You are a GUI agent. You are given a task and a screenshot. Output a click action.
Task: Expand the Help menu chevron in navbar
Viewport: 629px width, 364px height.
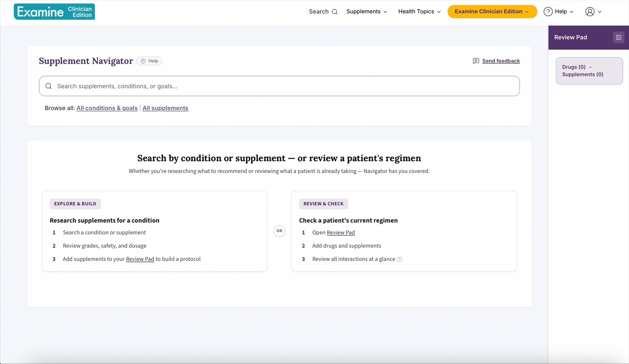[572, 12]
